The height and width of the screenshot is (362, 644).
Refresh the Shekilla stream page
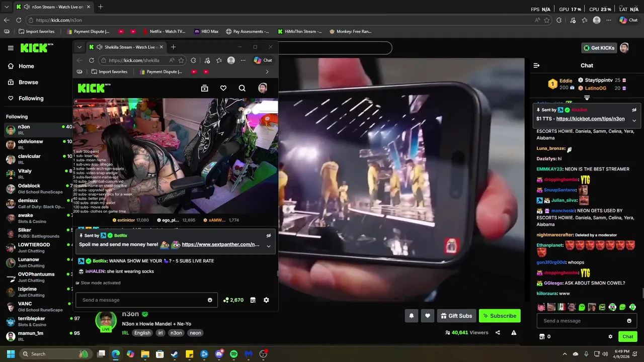click(92, 60)
